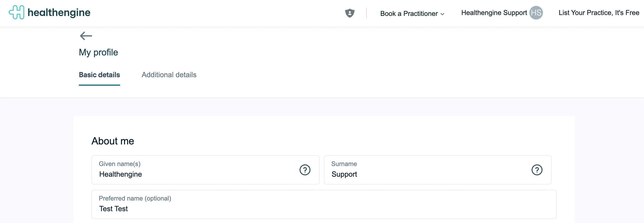Screen dimensions: 644x223
Task: Click the Support surname value text
Action: (344, 174)
